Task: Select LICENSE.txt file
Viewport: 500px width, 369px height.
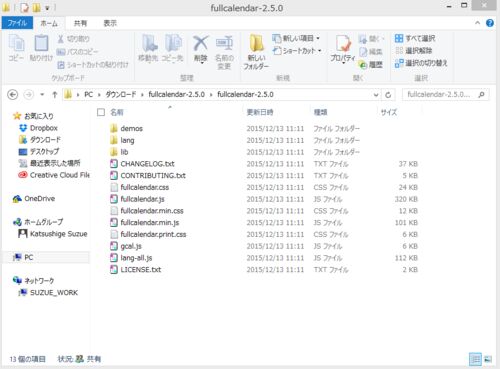Action: pos(136,269)
